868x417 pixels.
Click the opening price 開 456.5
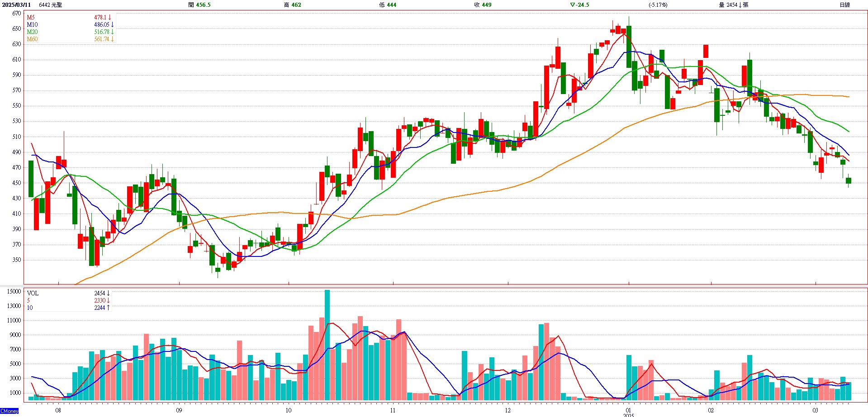[x=199, y=5]
